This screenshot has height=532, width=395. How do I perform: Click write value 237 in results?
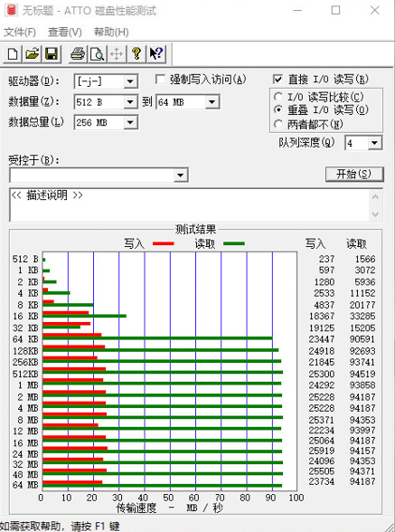tap(326, 259)
